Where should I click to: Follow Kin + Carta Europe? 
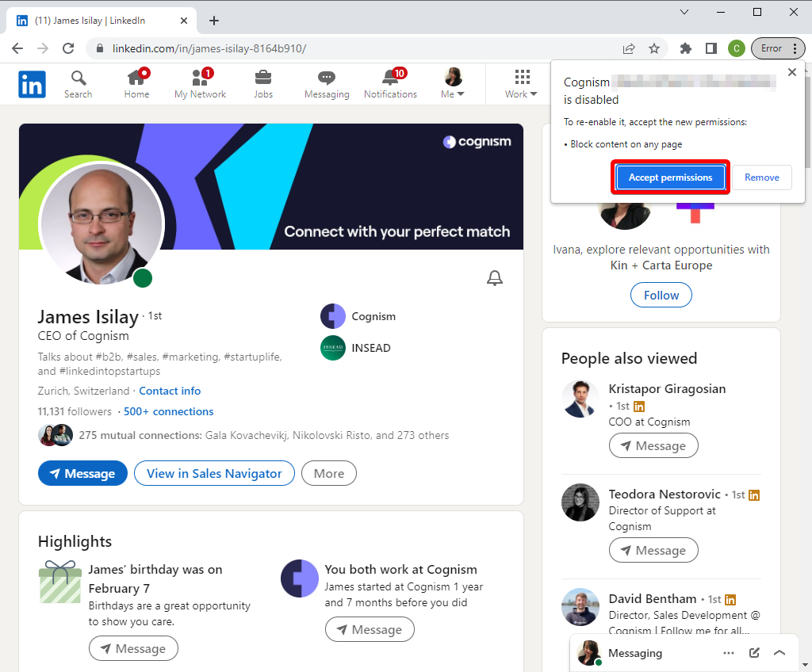[661, 295]
